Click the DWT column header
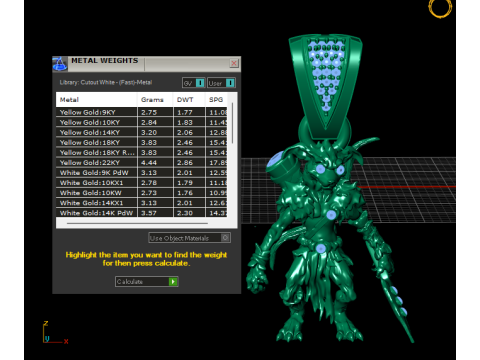This screenshot has height=360, width=480. (189, 99)
